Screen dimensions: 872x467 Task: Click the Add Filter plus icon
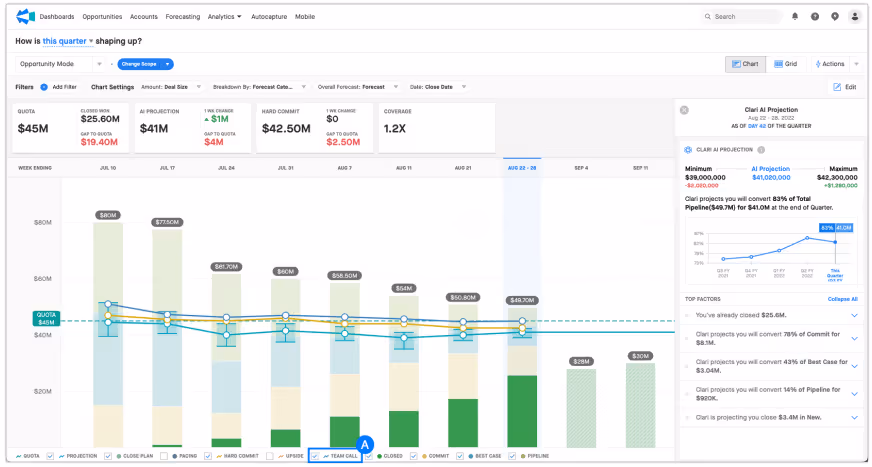coord(44,87)
